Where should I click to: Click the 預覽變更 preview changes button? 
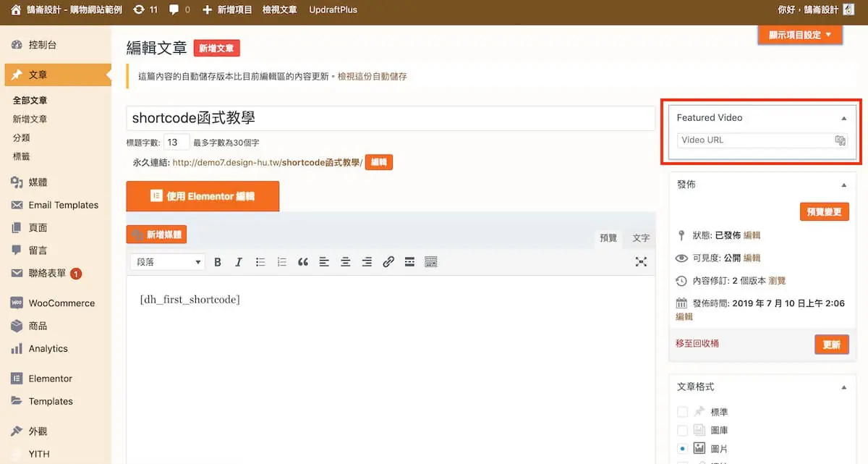tap(825, 212)
